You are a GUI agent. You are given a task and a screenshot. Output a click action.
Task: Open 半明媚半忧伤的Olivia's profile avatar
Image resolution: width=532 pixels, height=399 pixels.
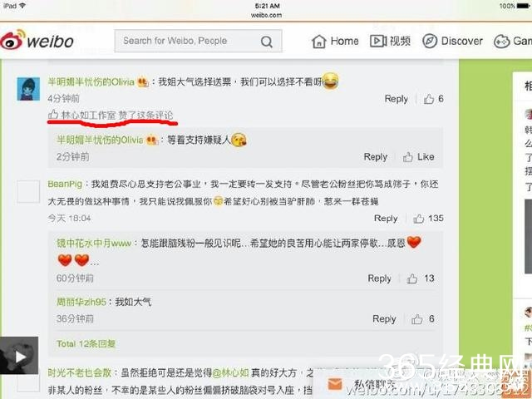[x=28, y=89]
